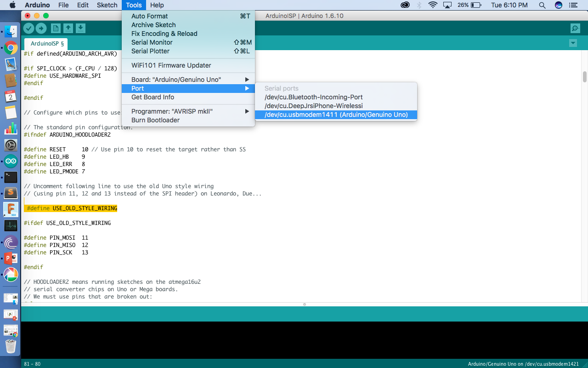Click the Verify sketch checkmark button
The image size is (588, 368).
coord(29,29)
